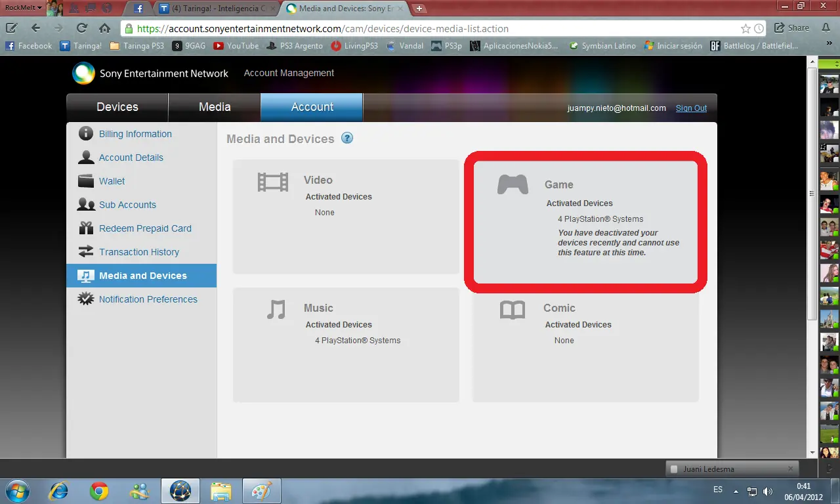Screen dimensions: 840x504
Task: Open Windows Explorer folder on the taskbar
Action: [x=221, y=491]
